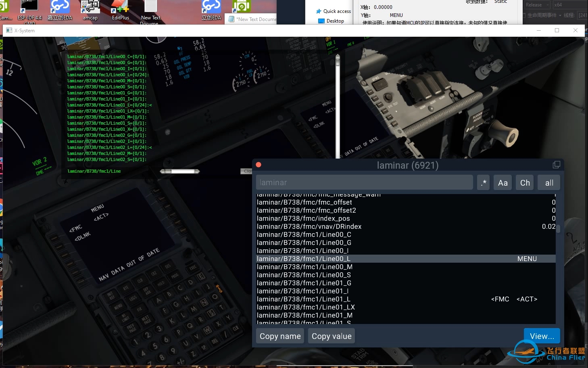Click the FMC display screen on the CDU
This screenshot has height=368, width=588.
(x=118, y=238)
